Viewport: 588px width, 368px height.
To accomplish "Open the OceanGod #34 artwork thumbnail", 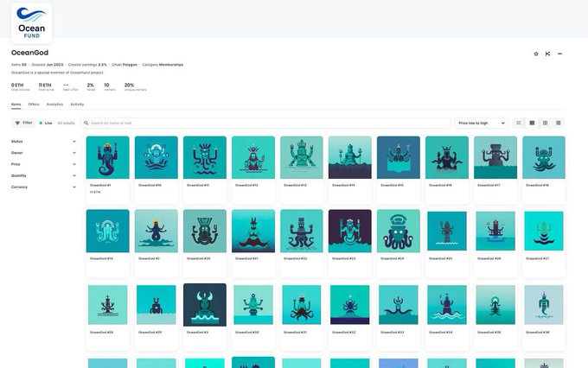I will click(x=447, y=305).
